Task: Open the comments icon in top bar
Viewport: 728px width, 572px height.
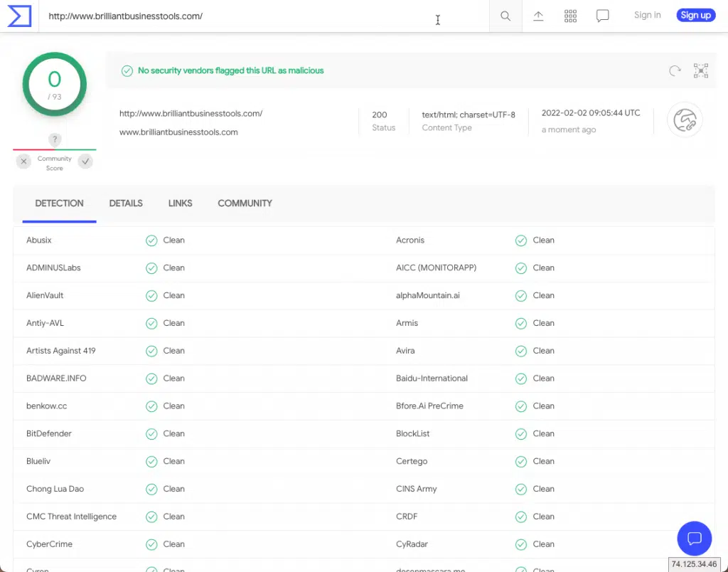Action: [602, 16]
